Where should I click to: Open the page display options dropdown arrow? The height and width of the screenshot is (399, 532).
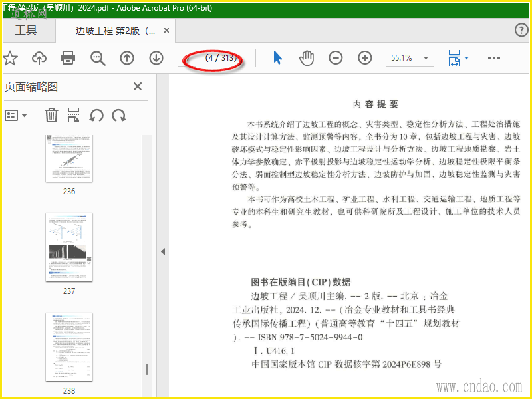point(467,58)
